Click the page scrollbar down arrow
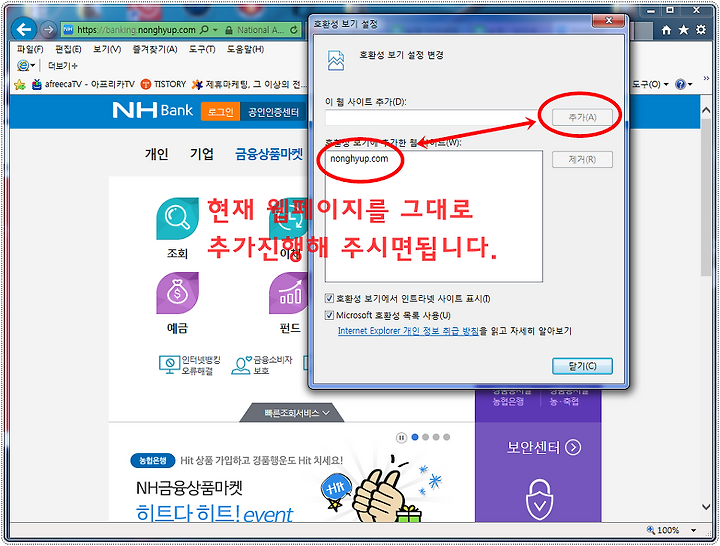The height and width of the screenshot is (546, 720). (706, 507)
